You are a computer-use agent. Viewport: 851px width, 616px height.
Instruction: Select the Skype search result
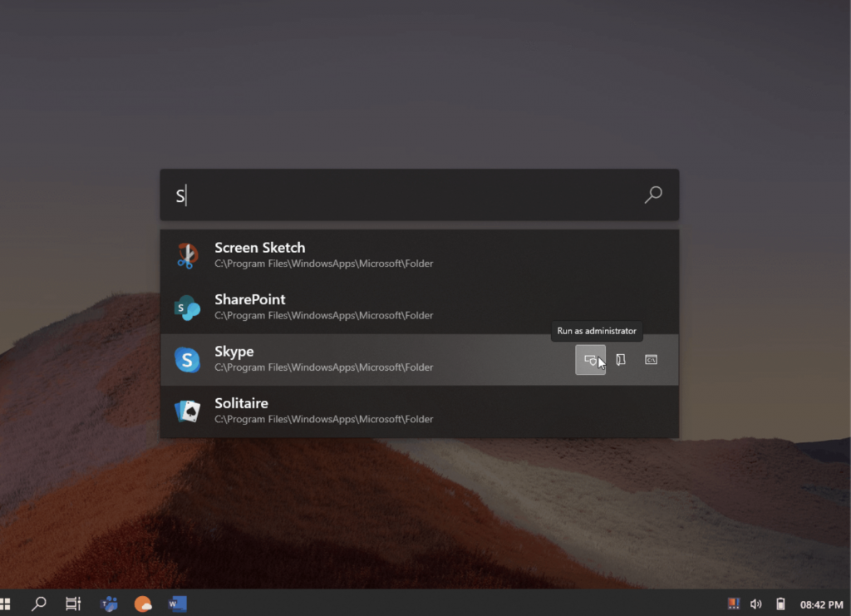[419, 359]
